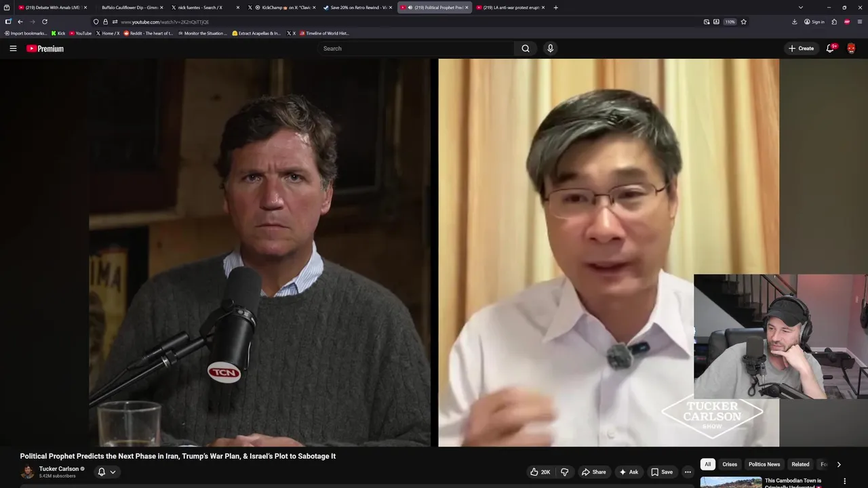Bookmark this page with the star icon
Viewport: 868px width, 488px height.
(x=743, y=22)
